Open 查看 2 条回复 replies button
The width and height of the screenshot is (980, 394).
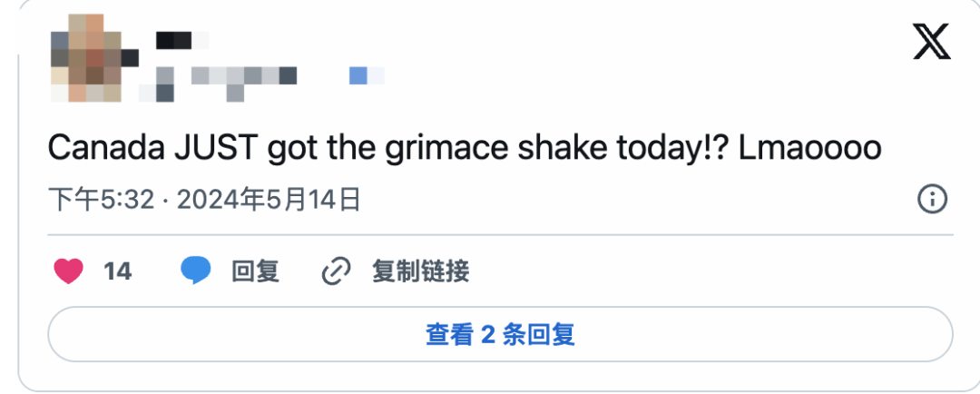pos(500,335)
